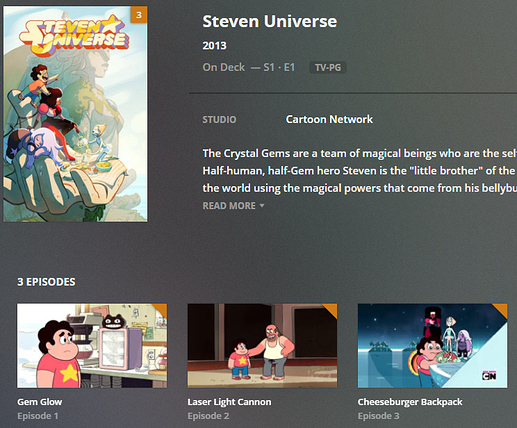Viewport: 517px width, 428px height.
Task: Click the Episode 1 label
Action: [38, 416]
